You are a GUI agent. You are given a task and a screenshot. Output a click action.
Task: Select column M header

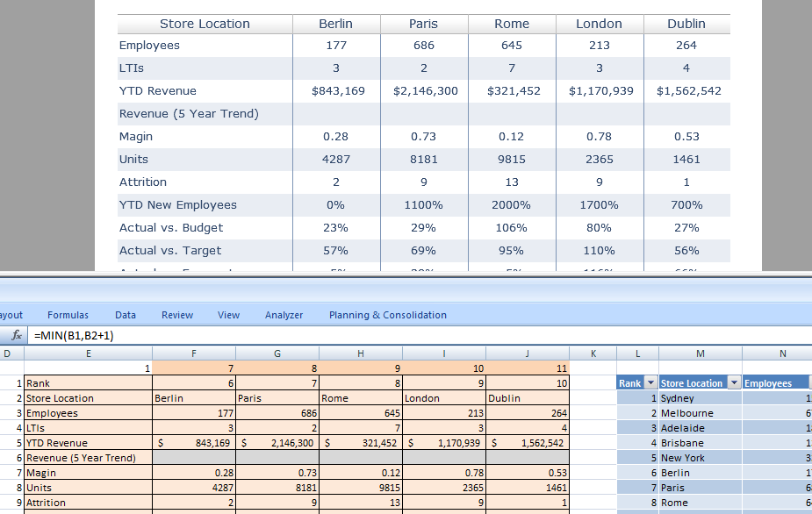701,353
